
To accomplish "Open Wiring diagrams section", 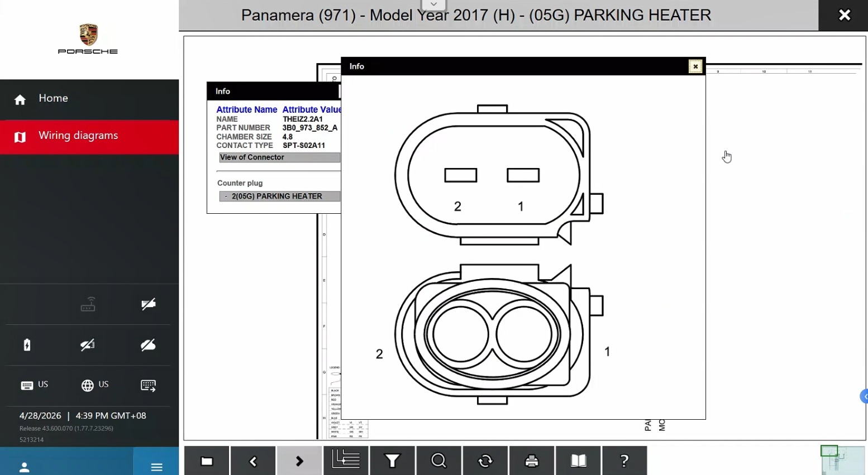I will point(89,137).
